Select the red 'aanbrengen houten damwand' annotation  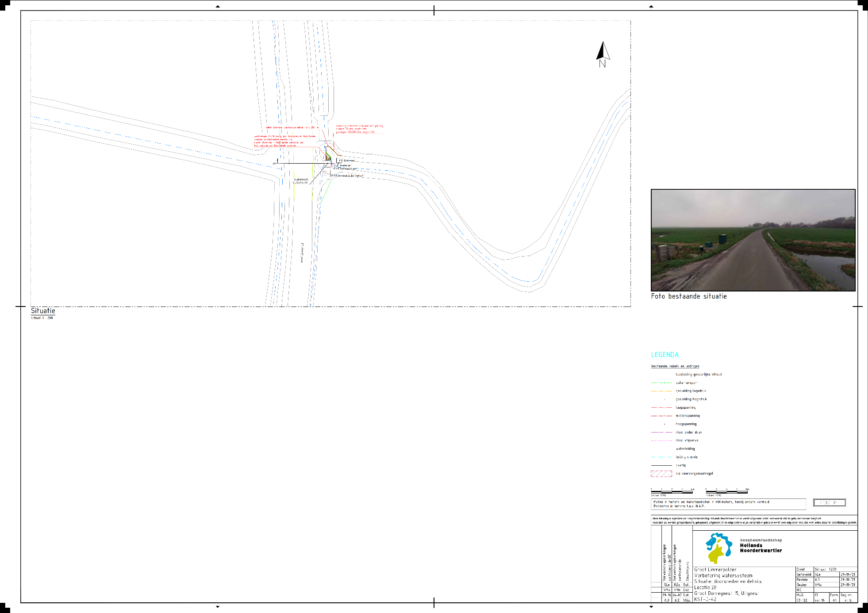click(x=360, y=129)
